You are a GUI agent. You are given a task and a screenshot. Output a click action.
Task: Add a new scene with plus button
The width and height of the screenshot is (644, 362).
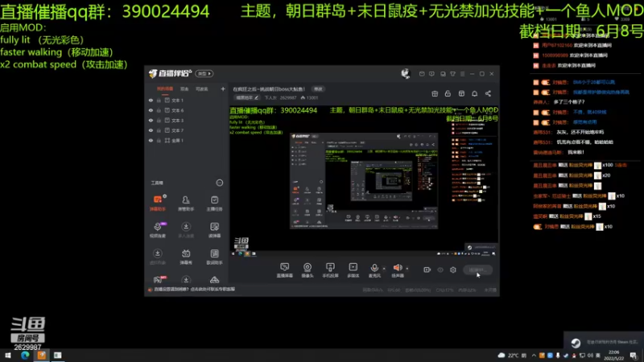tap(223, 89)
